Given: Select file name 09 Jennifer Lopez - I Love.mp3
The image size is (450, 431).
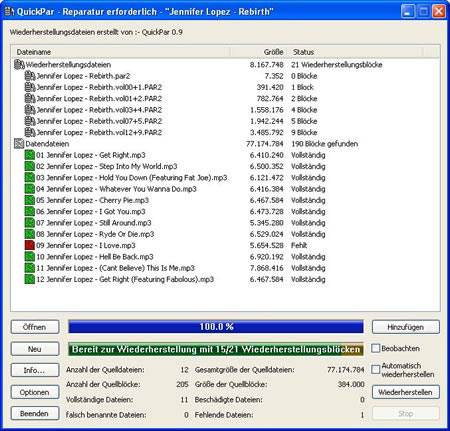Looking at the screenshot, I should tap(86, 246).
